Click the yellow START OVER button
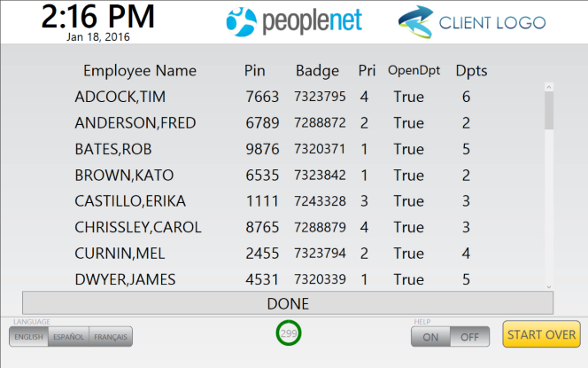Viewport: 588px width, 368px height. pyautogui.click(x=541, y=334)
